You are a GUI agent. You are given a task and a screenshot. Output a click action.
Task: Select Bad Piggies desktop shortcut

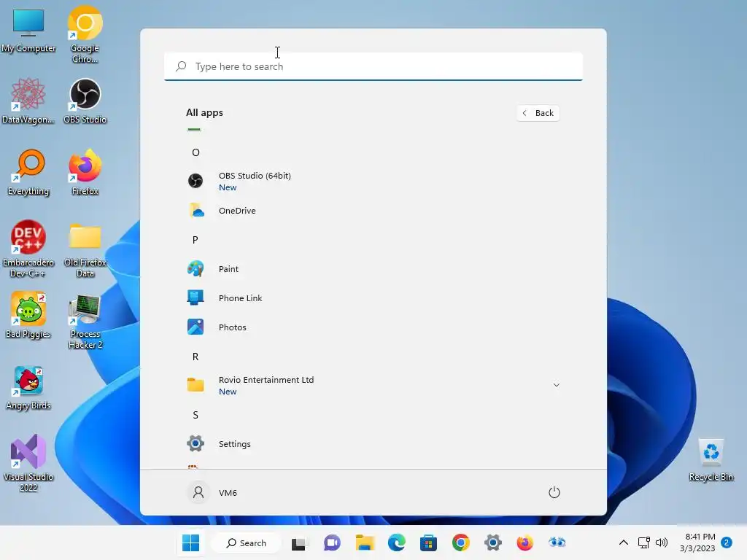(28, 315)
